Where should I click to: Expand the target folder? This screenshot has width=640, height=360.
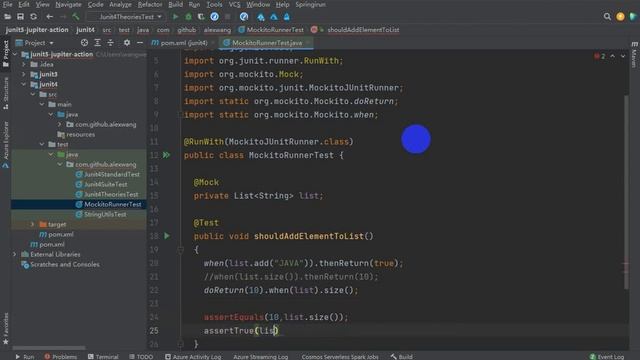click(33, 224)
